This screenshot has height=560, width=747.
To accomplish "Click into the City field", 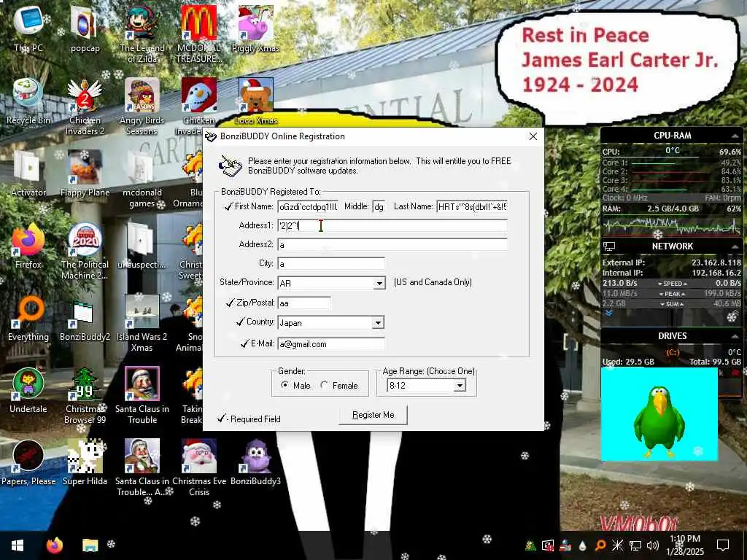I will click(331, 264).
